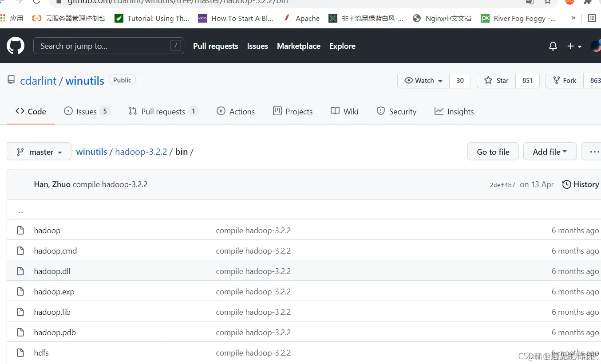Open the Actions tab
This screenshot has width=601, height=364.
(x=236, y=111)
